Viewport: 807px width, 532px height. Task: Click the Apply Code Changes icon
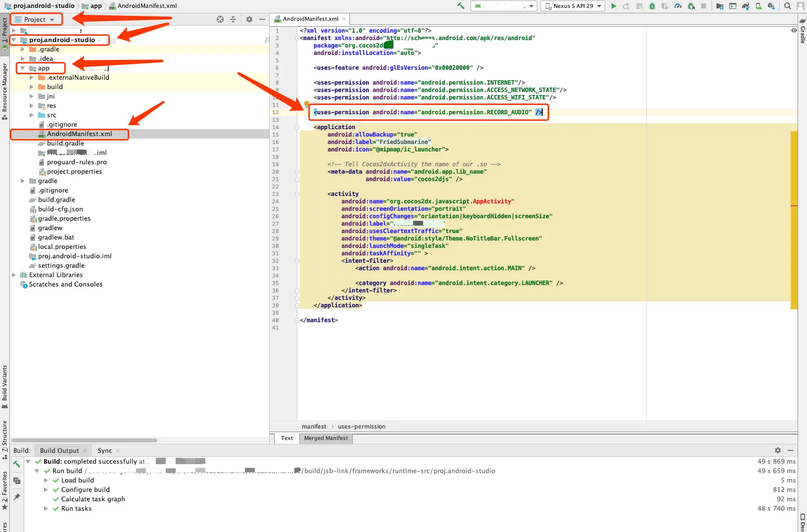pyautogui.click(x=639, y=6)
